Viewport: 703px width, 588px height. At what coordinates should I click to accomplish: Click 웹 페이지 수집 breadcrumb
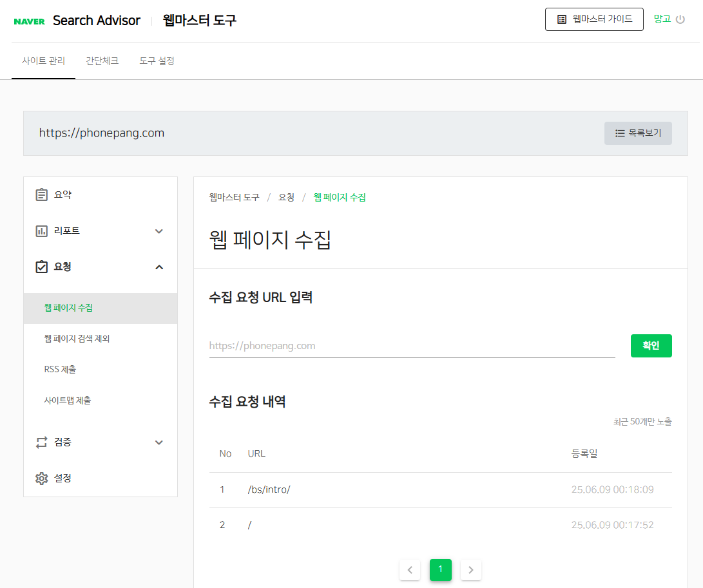pos(340,197)
